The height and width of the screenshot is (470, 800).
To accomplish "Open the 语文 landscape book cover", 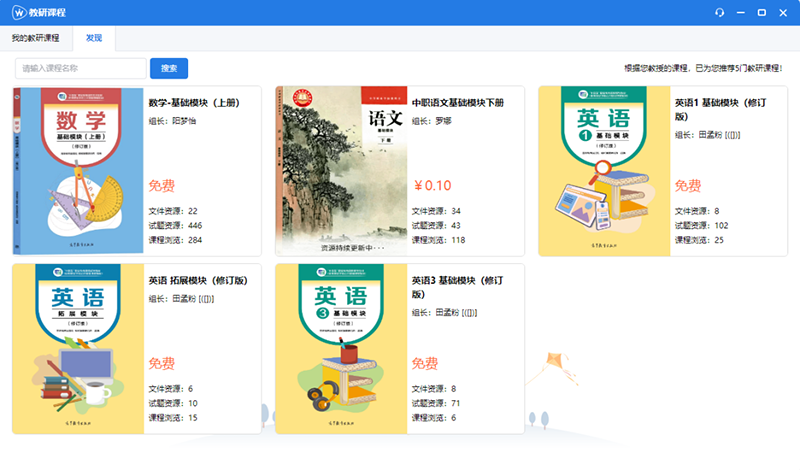I will click(x=340, y=171).
